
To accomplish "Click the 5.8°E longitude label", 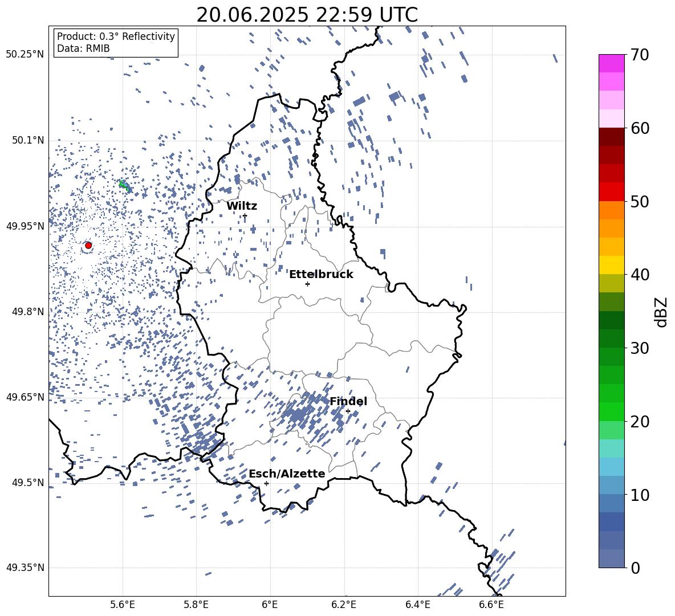I will (196, 605).
